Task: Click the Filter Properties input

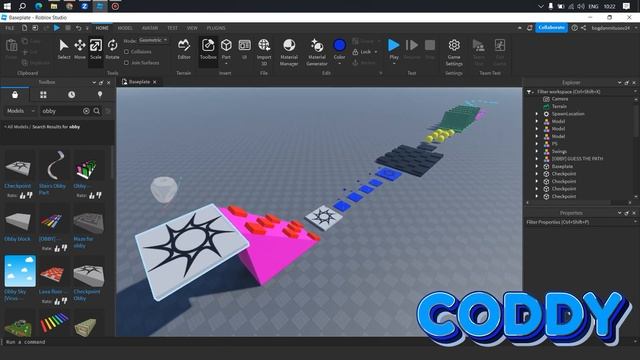Action: 580,222
